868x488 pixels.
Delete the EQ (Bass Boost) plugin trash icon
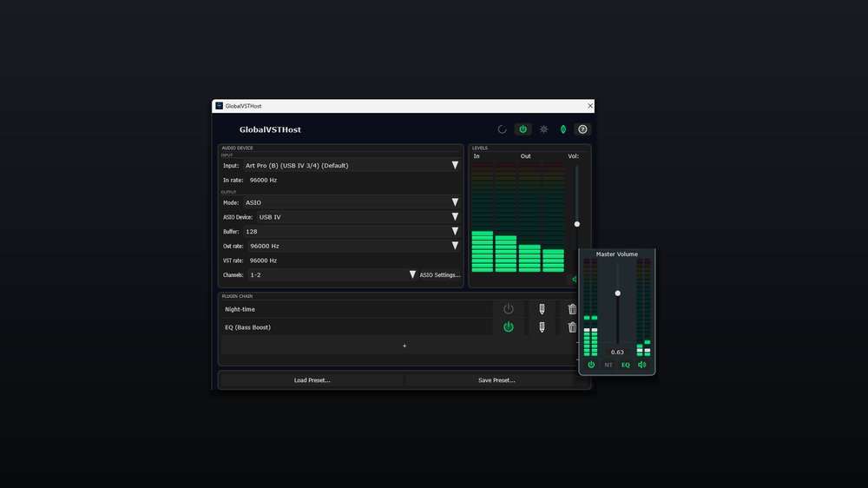coord(572,326)
